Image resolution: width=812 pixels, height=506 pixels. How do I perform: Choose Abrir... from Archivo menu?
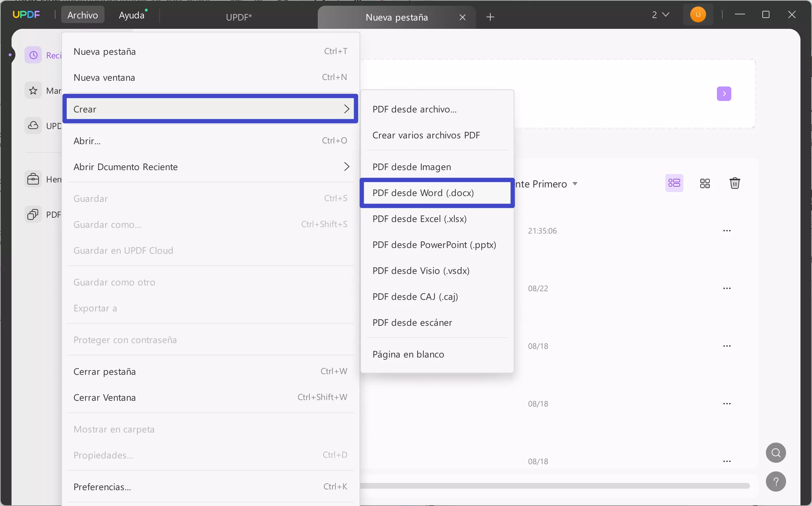click(210, 141)
